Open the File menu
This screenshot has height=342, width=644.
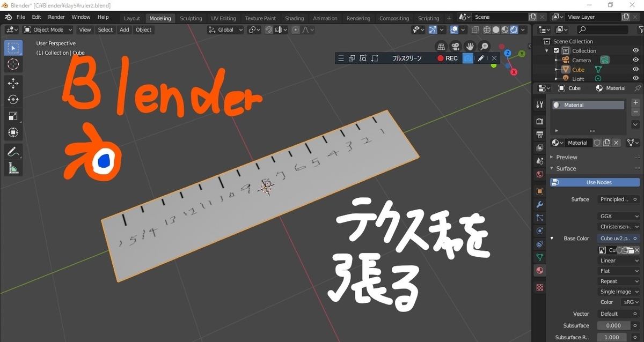click(x=21, y=17)
